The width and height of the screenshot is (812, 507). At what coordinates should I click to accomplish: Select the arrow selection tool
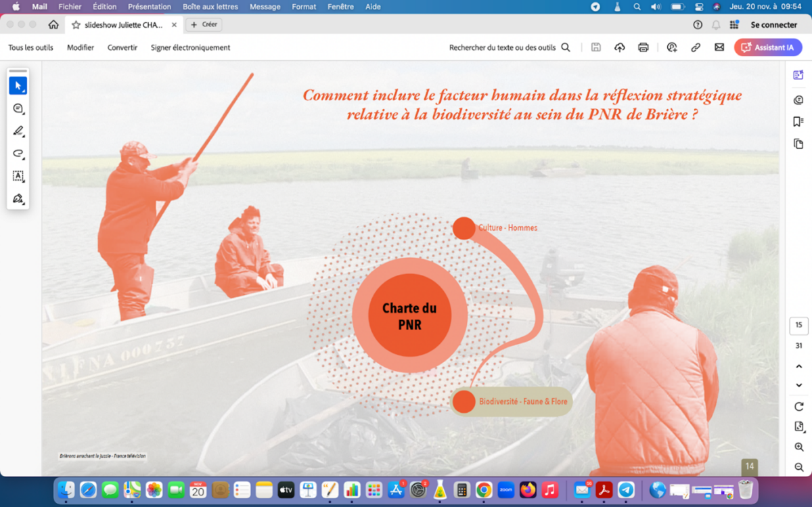[x=18, y=86]
